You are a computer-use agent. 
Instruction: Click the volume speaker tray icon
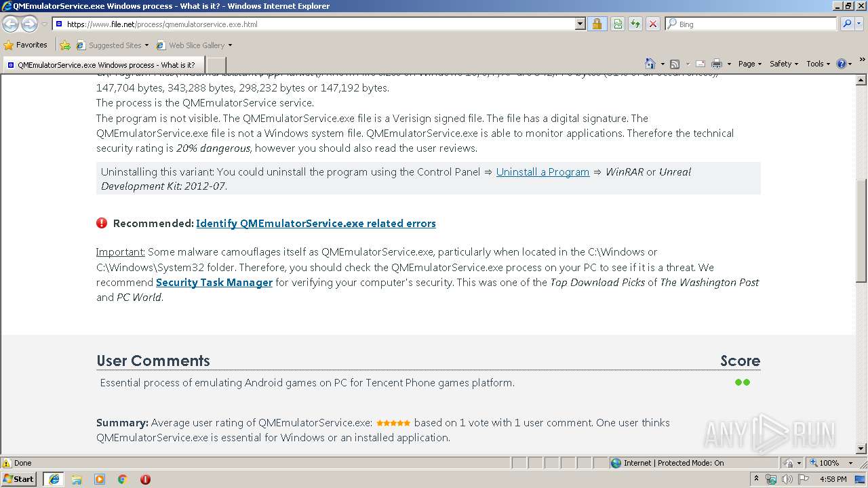click(787, 479)
